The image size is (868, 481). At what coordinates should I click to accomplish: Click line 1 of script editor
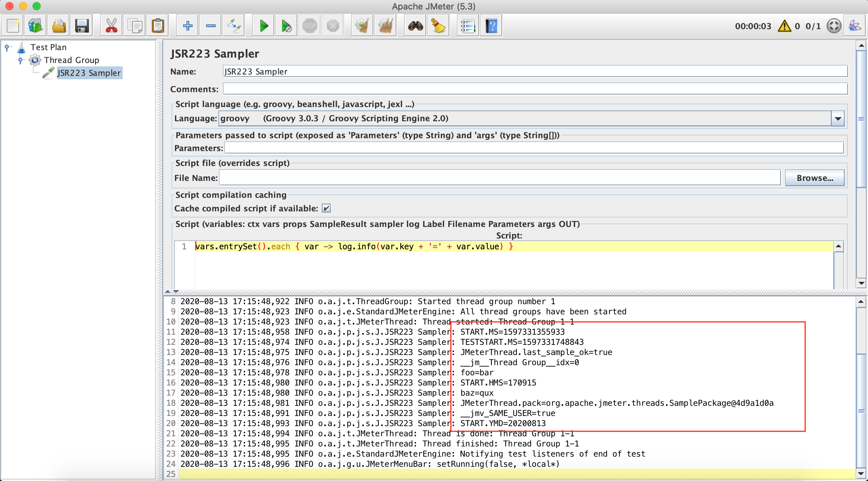514,246
